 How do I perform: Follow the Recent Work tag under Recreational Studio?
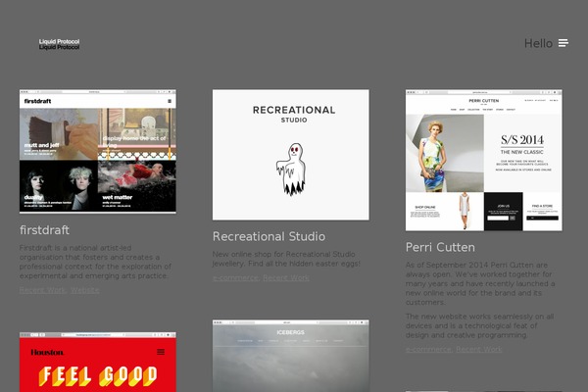tap(286, 278)
